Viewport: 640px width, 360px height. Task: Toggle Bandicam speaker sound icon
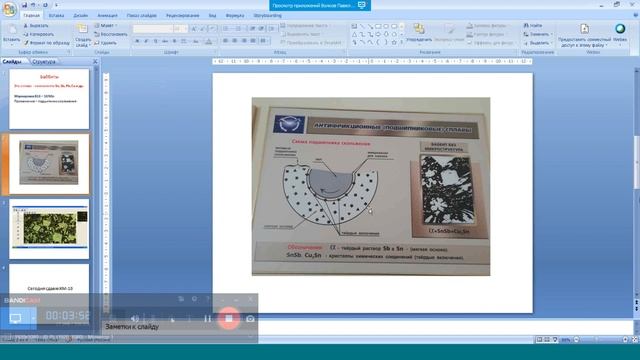135,319
